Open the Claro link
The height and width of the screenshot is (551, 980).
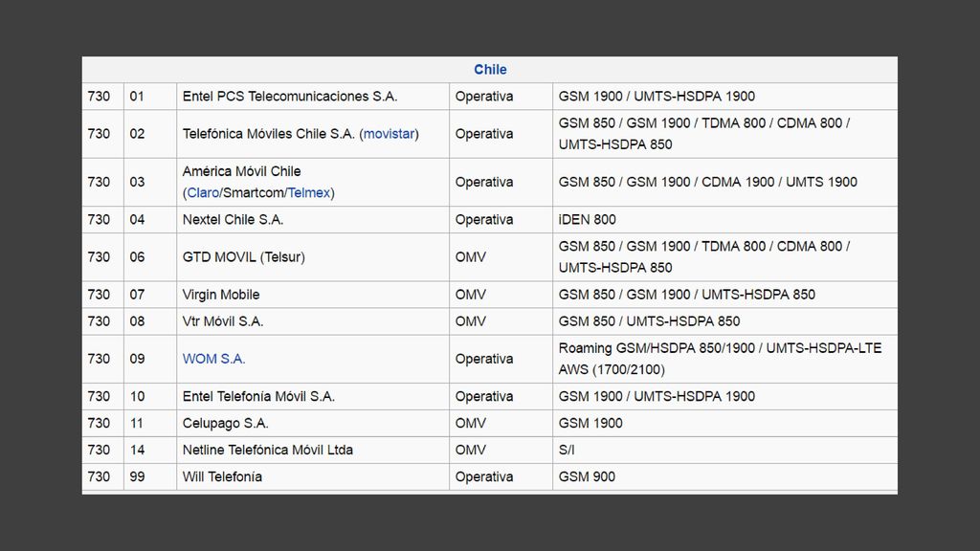203,192
